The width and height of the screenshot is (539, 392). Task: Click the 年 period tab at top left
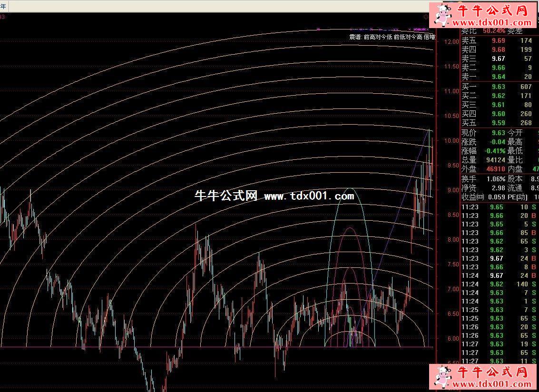point(4,6)
